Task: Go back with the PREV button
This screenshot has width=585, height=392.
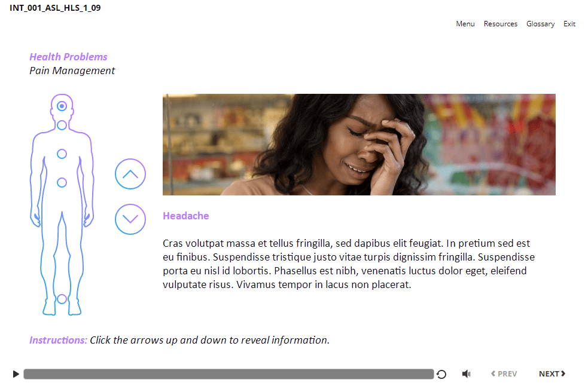Action: [x=504, y=373]
